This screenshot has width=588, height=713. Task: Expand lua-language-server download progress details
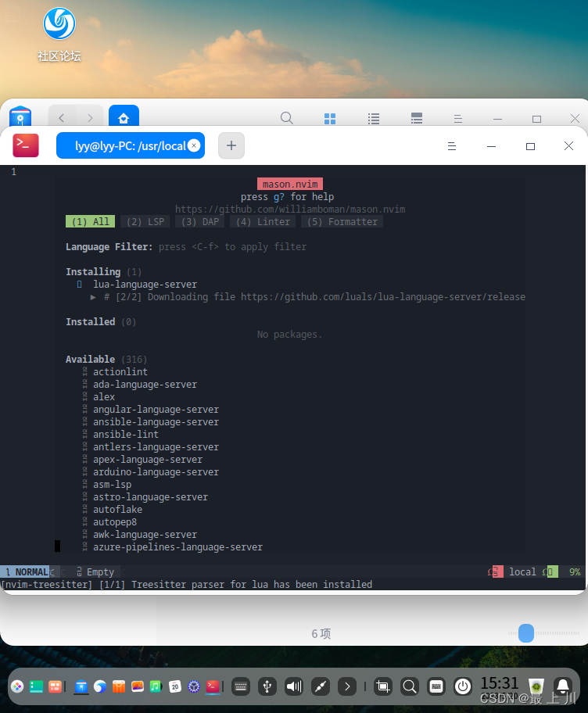click(x=93, y=297)
